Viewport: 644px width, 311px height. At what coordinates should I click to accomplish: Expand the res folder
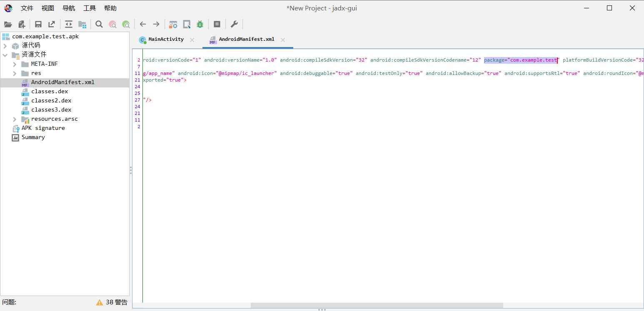15,73
